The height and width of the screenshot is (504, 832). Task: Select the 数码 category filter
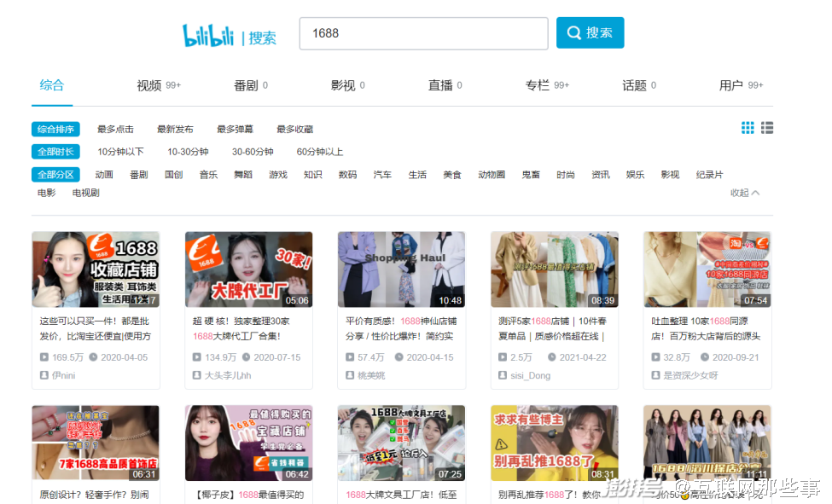click(x=347, y=174)
